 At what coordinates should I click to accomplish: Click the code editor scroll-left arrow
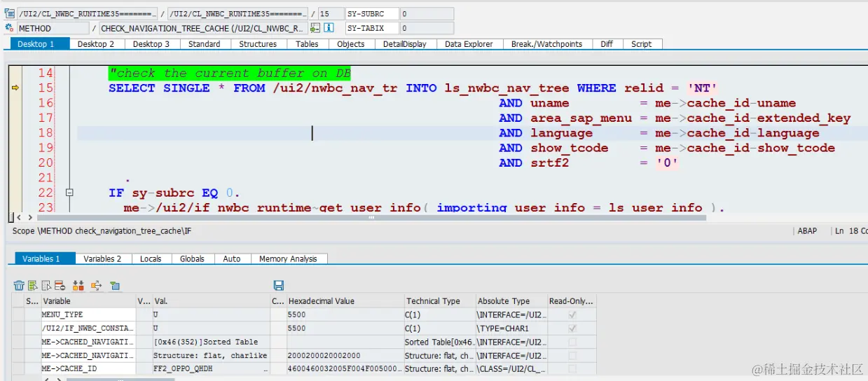[20, 218]
